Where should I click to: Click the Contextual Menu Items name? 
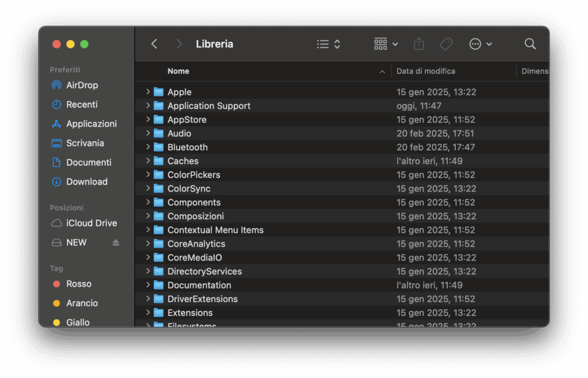coord(215,230)
